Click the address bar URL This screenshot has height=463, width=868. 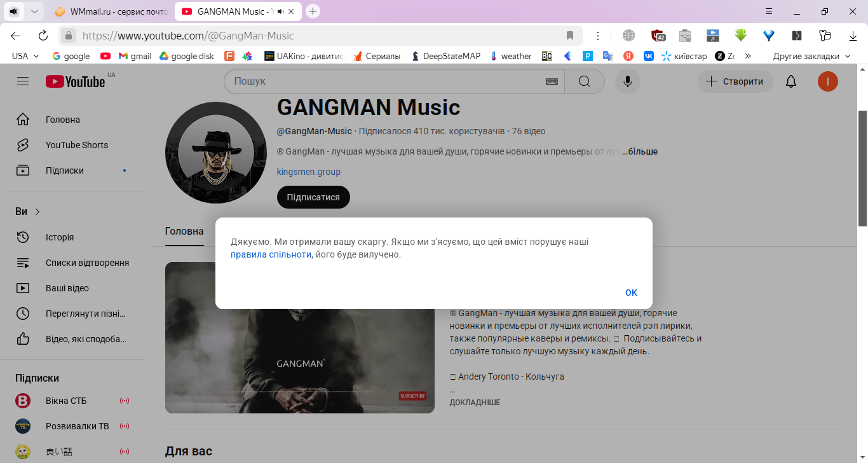point(189,36)
